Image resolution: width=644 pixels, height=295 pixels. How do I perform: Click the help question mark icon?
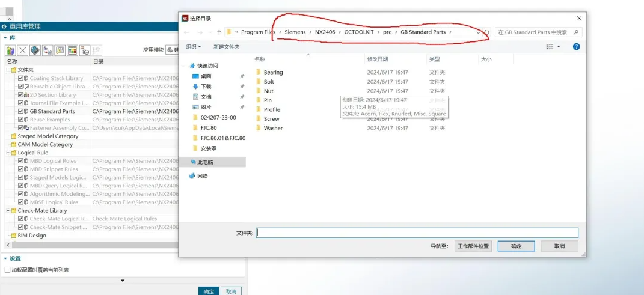(576, 46)
